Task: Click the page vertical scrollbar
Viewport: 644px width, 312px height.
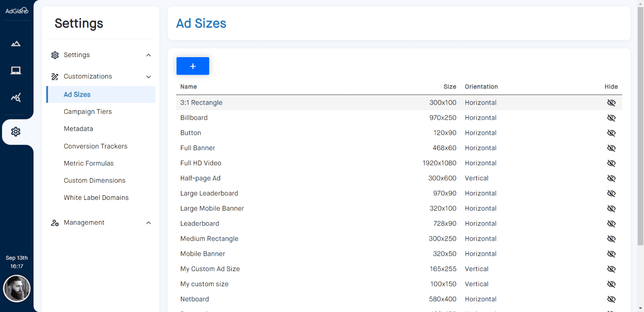Action: pyautogui.click(x=640, y=126)
